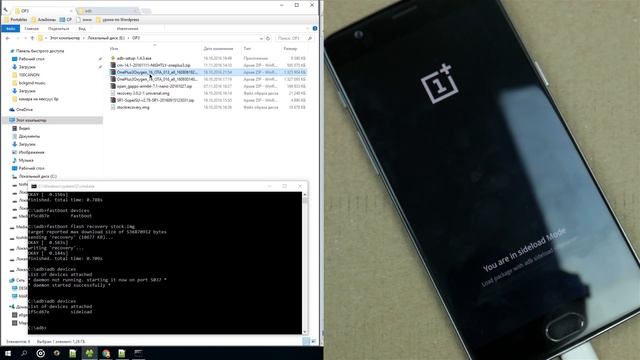The height and width of the screenshot is (360, 640).
Task: Open Альбомы bookmark folder
Action: click(x=44, y=20)
